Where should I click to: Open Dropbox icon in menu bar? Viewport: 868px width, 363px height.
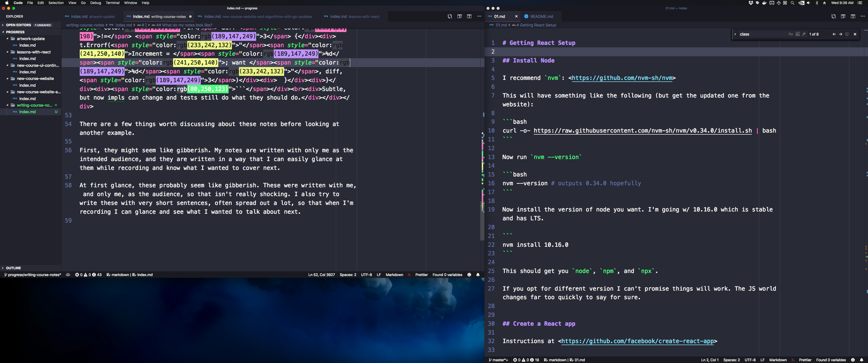(751, 3)
